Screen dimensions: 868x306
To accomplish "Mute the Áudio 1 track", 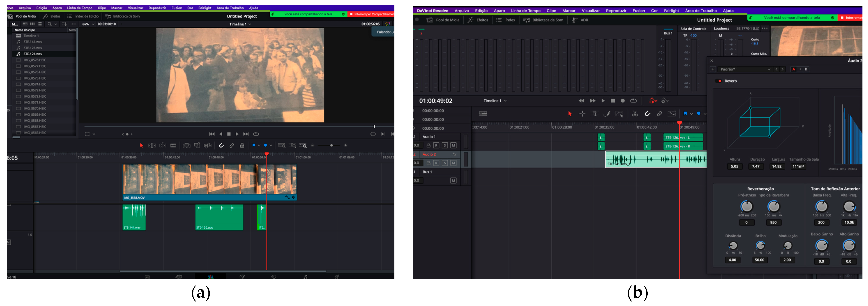I will coord(453,146).
